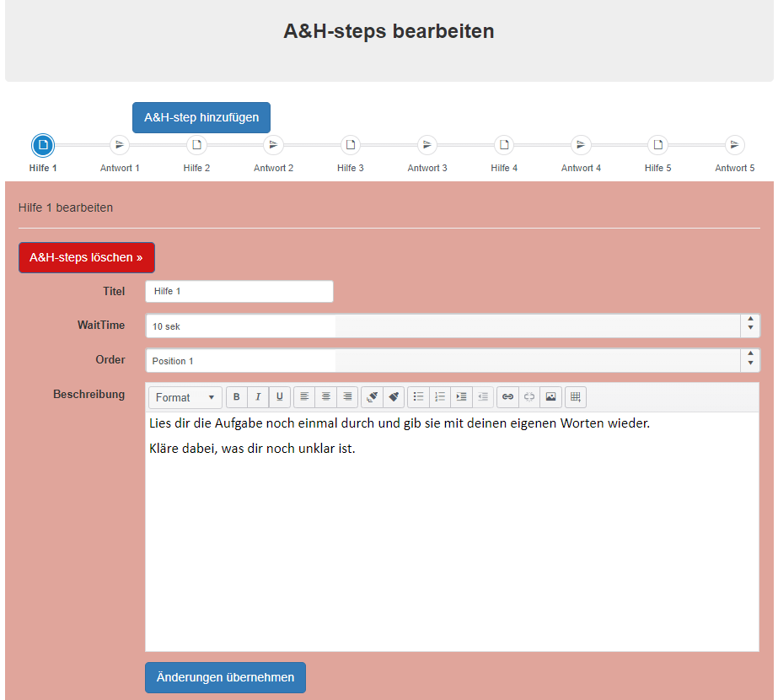Screen dimensions: 778x700
Task: Insert a numbered list
Action: coord(440,397)
